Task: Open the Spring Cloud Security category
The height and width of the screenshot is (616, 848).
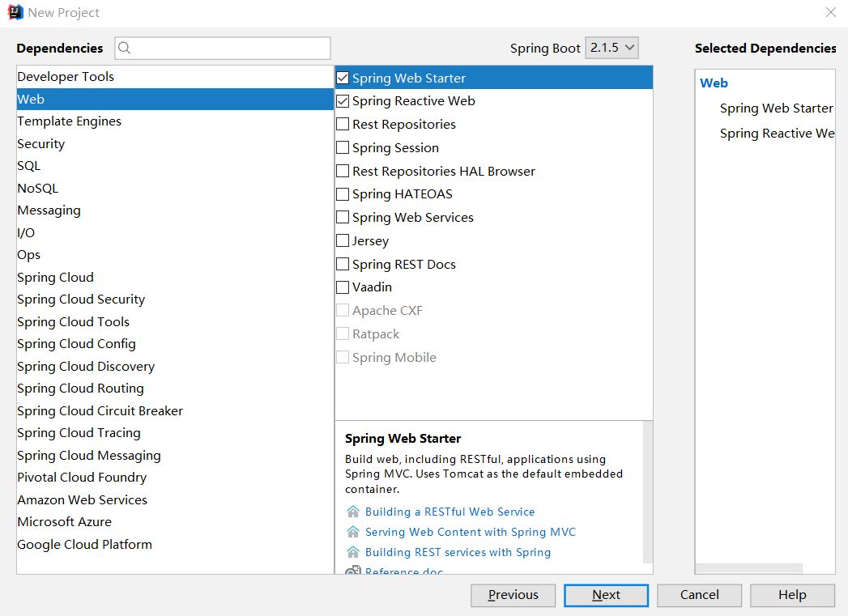Action: tap(175, 300)
